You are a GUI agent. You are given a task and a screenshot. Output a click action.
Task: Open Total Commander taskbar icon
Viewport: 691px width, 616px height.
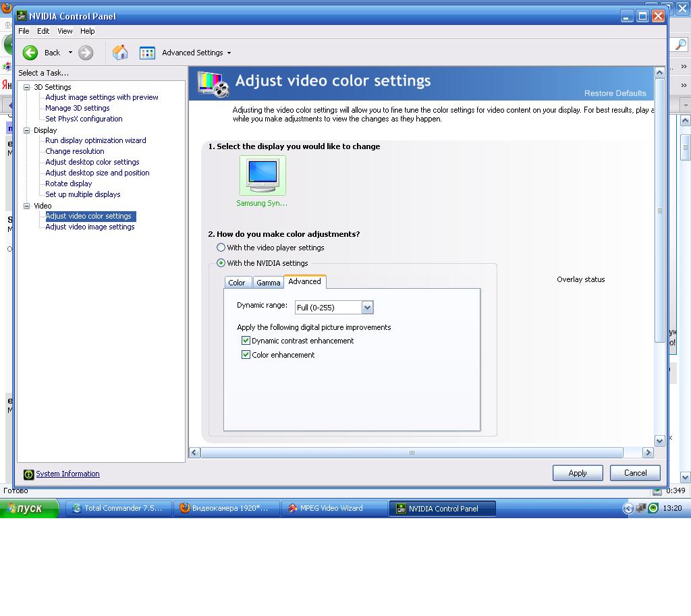(x=77, y=508)
